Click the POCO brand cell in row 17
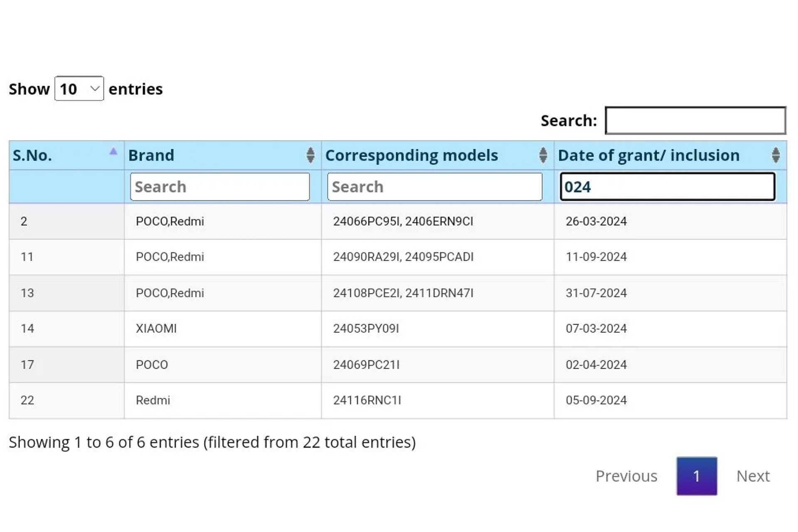This screenshot has height=532, width=798. pyautogui.click(x=222, y=365)
